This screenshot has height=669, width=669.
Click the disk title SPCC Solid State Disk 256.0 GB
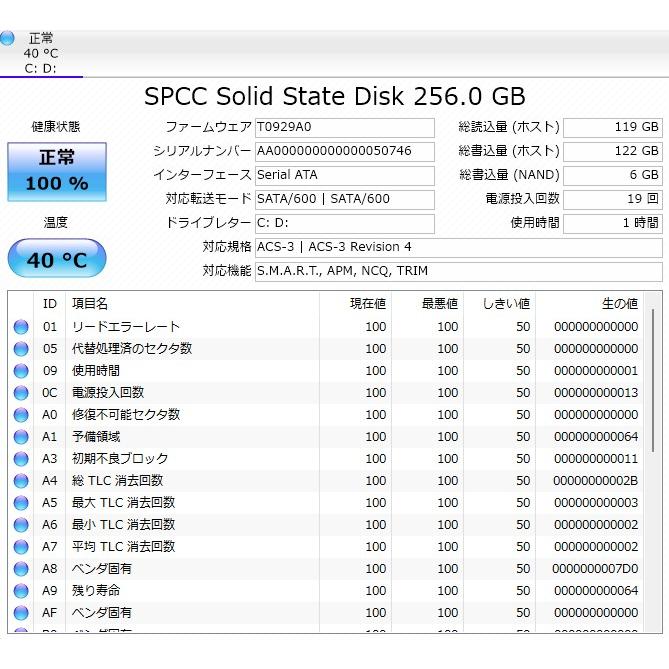[334, 96]
